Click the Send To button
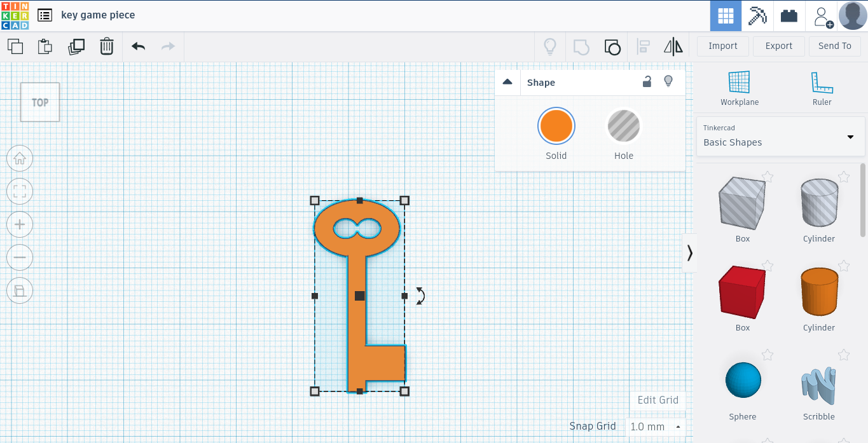 point(835,46)
